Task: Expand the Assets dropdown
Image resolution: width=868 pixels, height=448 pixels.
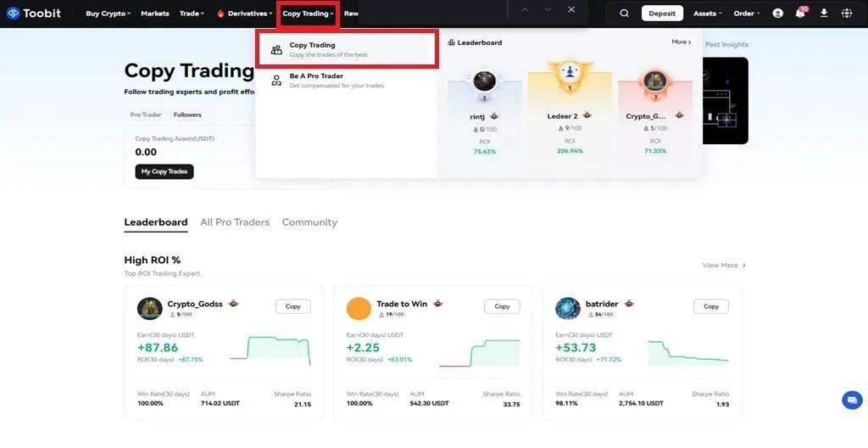Action: 708,14
